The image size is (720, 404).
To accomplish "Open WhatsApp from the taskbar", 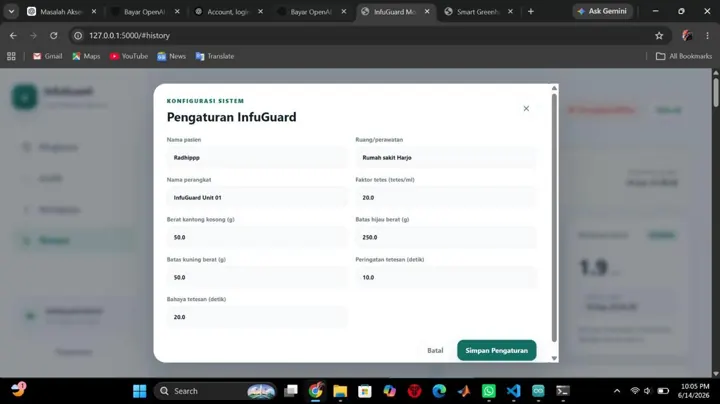I will [x=489, y=391].
